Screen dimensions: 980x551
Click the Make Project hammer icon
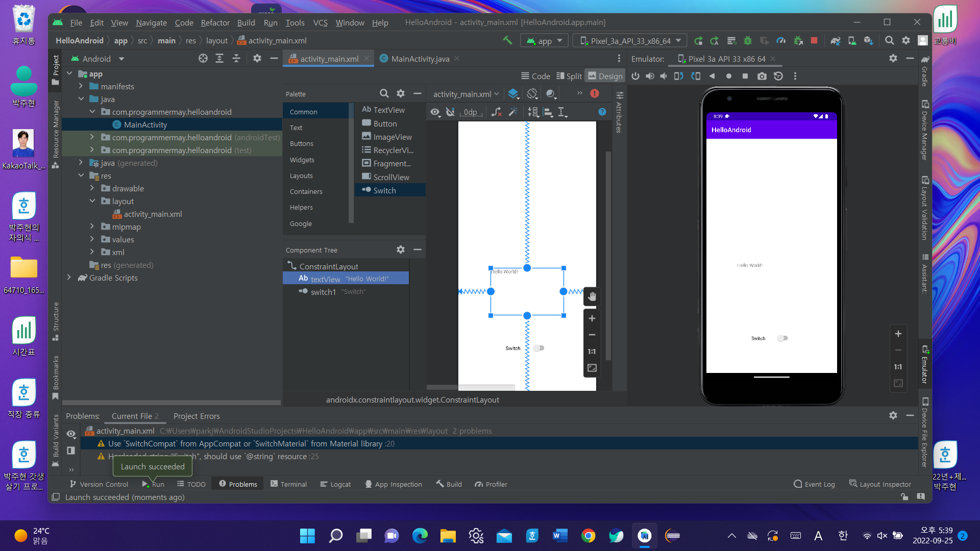(x=507, y=40)
